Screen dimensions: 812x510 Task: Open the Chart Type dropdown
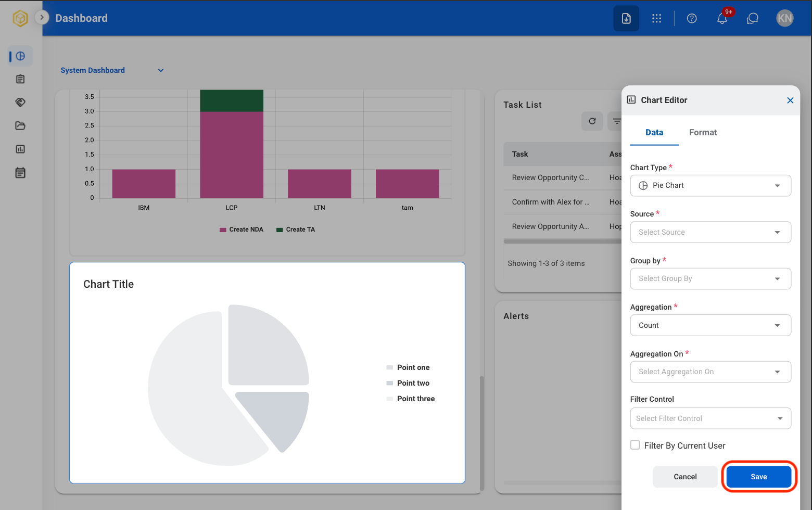tap(710, 186)
